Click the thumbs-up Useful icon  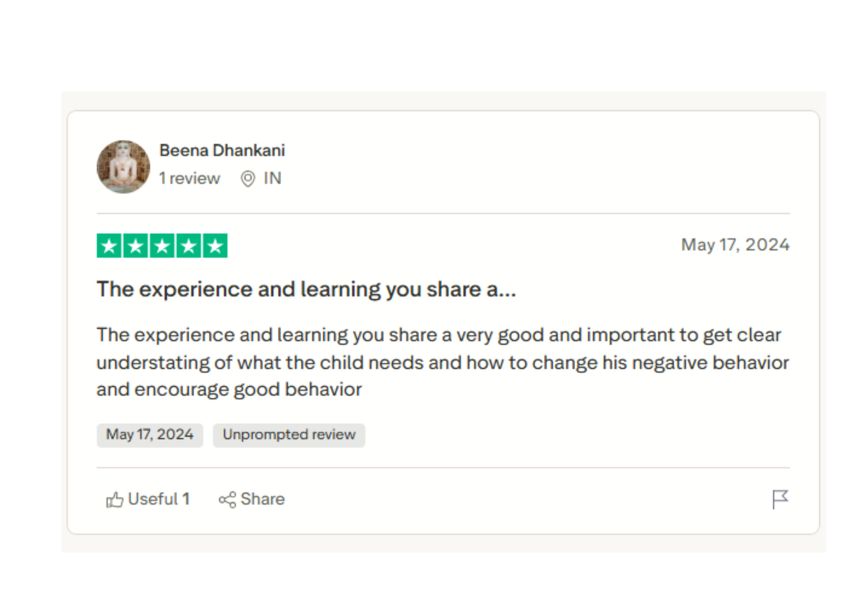click(x=115, y=500)
